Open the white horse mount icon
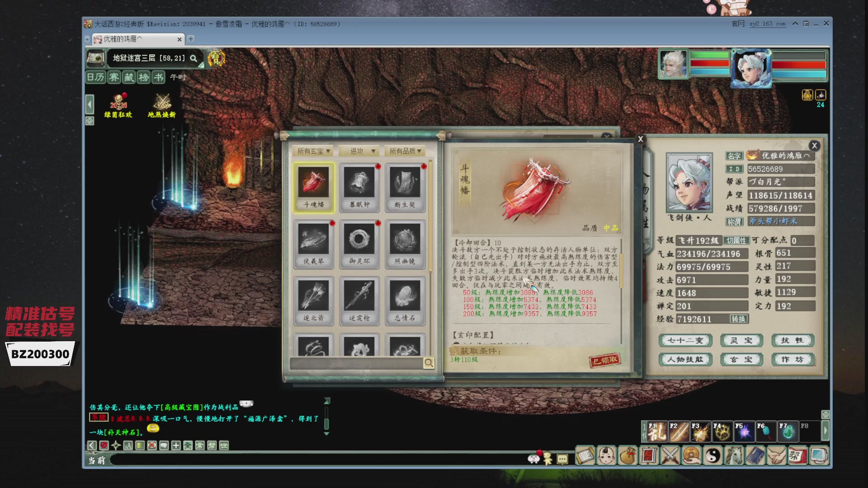The height and width of the screenshot is (488, 868). [x=734, y=456]
